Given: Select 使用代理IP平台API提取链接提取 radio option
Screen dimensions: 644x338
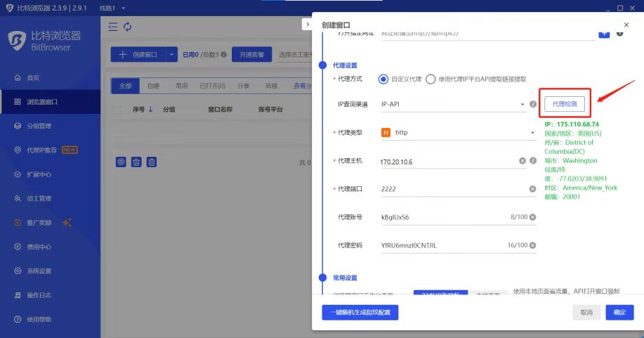Looking at the screenshot, I should pos(431,79).
